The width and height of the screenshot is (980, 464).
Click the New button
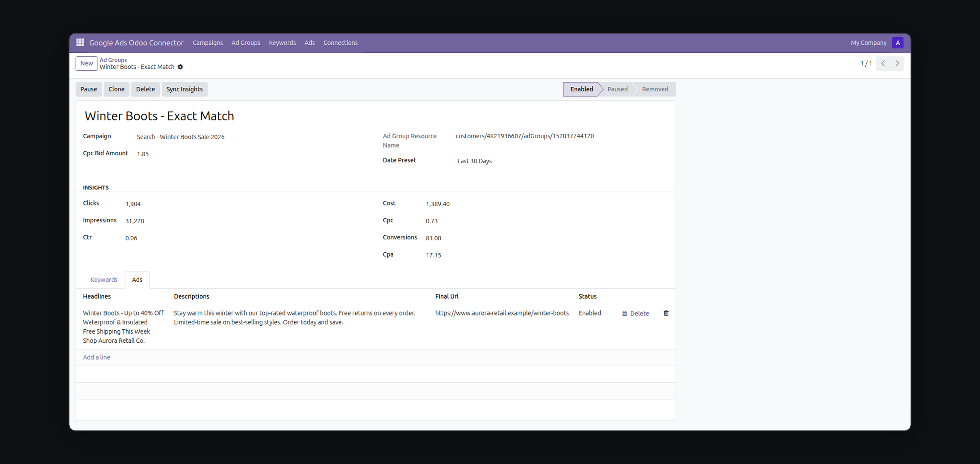coord(87,64)
